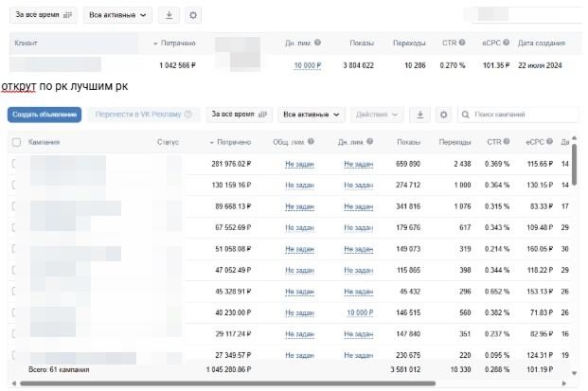
Task: Check the campaign row with 40 230.00 ₽
Action: click(14, 312)
